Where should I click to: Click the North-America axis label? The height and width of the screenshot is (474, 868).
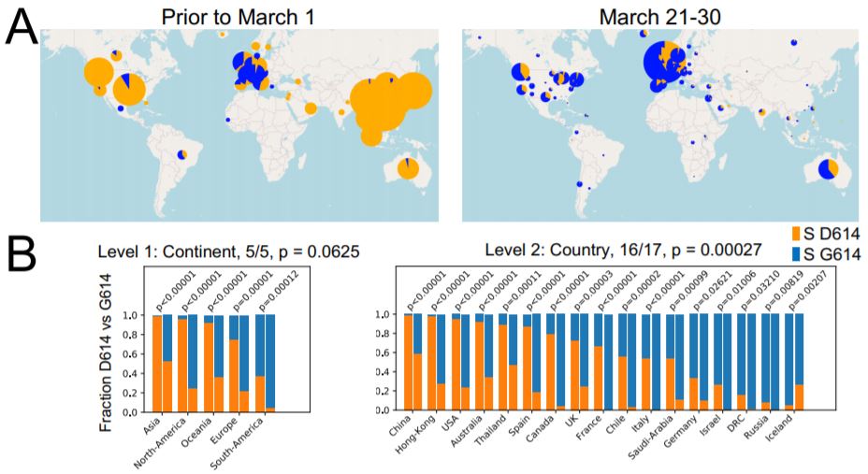tap(160, 442)
